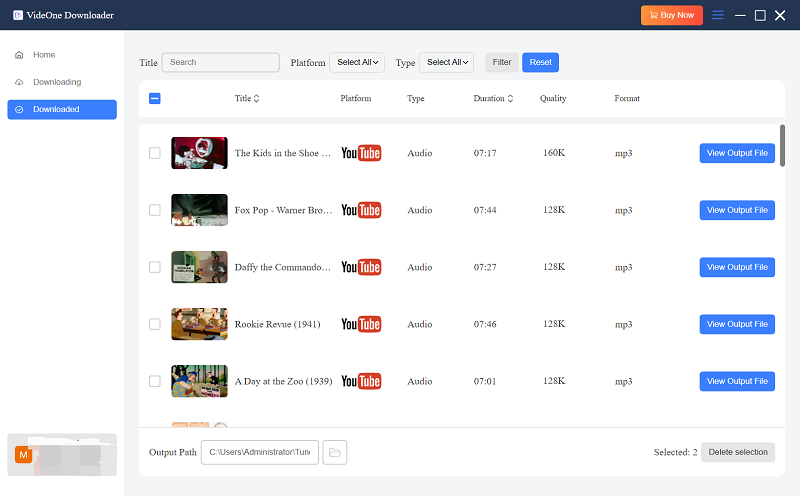Screen dimensions: 800x496
Task: Sort by Title column sort arrows
Action: tap(257, 99)
